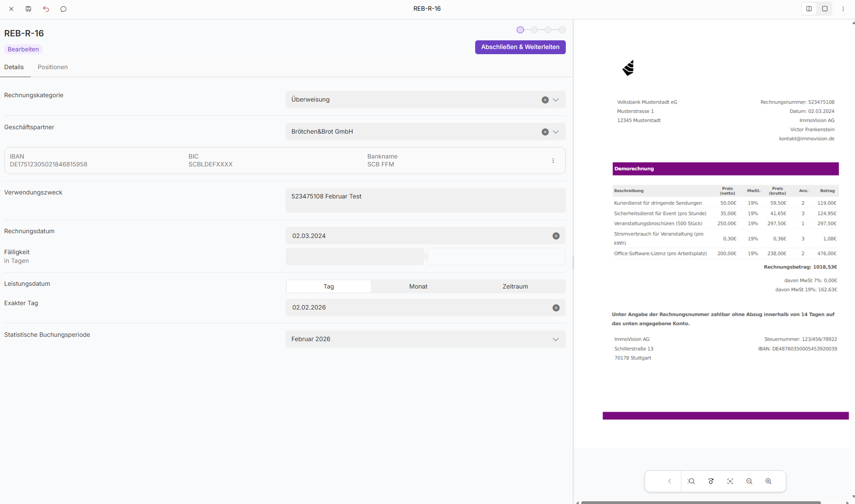Switch to the Positionen tab
The width and height of the screenshot is (855, 504).
tap(53, 67)
